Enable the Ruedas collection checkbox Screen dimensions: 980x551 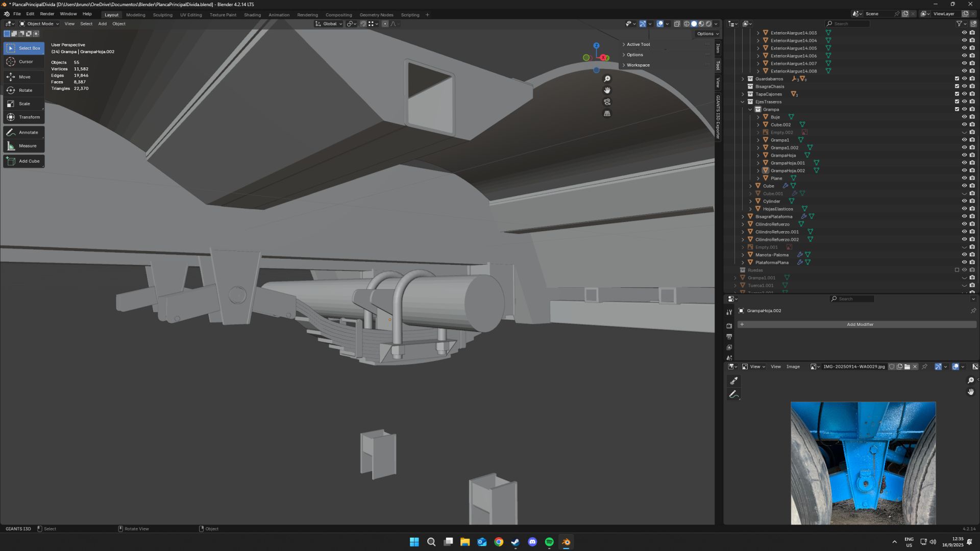(x=957, y=270)
